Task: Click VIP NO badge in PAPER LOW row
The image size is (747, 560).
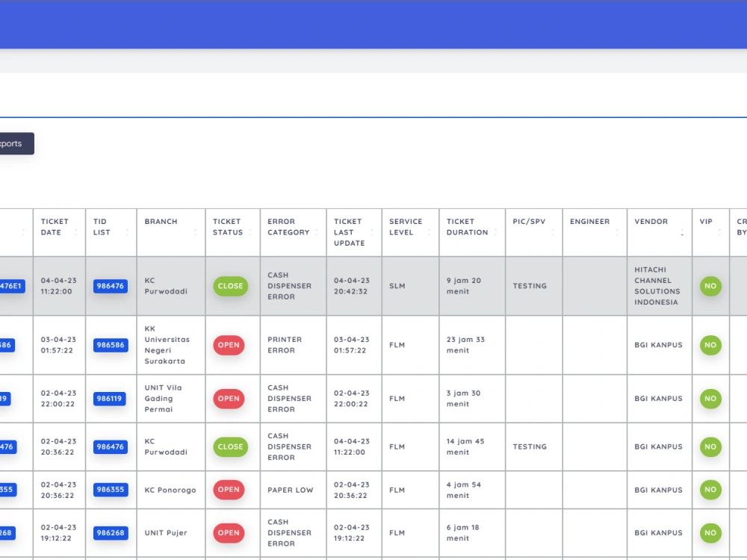Action: [710, 490]
